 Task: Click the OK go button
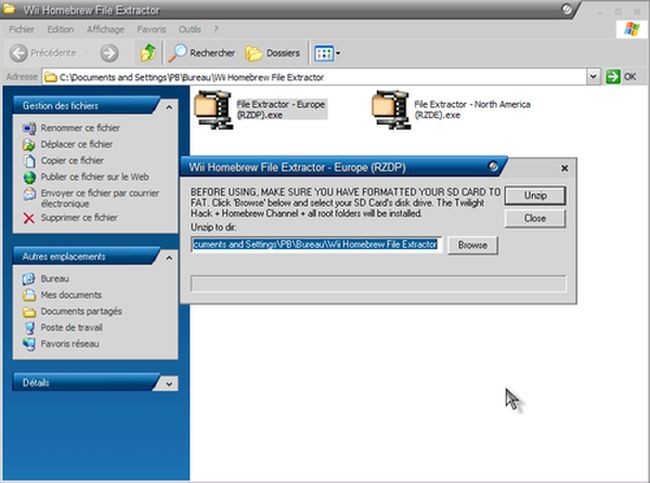pos(621,77)
